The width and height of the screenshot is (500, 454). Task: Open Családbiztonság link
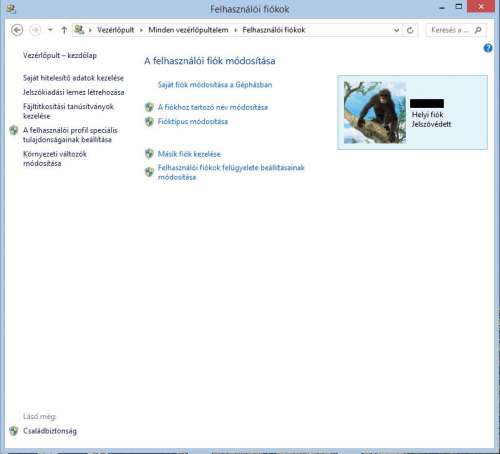point(50,431)
